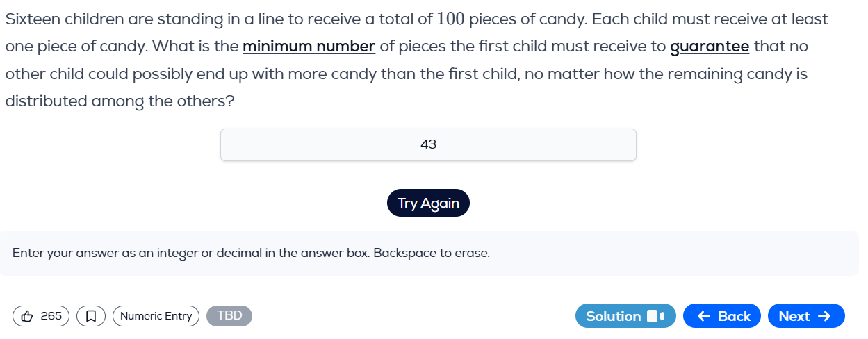Click the word "Solution" label
Image resolution: width=868 pixels, height=339 pixels.
[x=613, y=316]
